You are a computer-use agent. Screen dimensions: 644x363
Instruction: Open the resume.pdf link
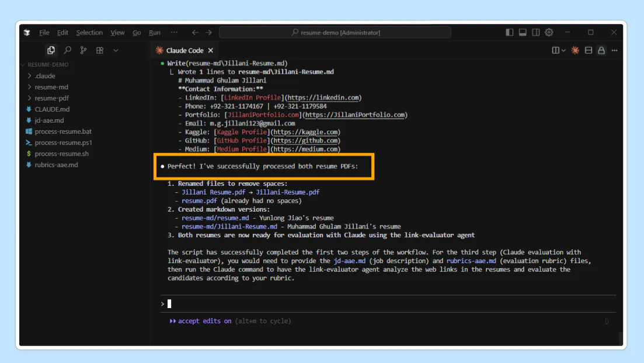[x=199, y=200]
